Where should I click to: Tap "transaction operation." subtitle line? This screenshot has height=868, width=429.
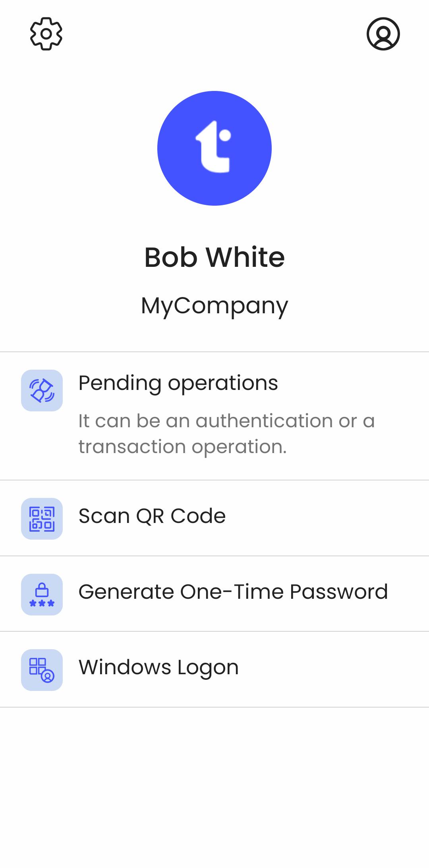pyautogui.click(x=182, y=447)
